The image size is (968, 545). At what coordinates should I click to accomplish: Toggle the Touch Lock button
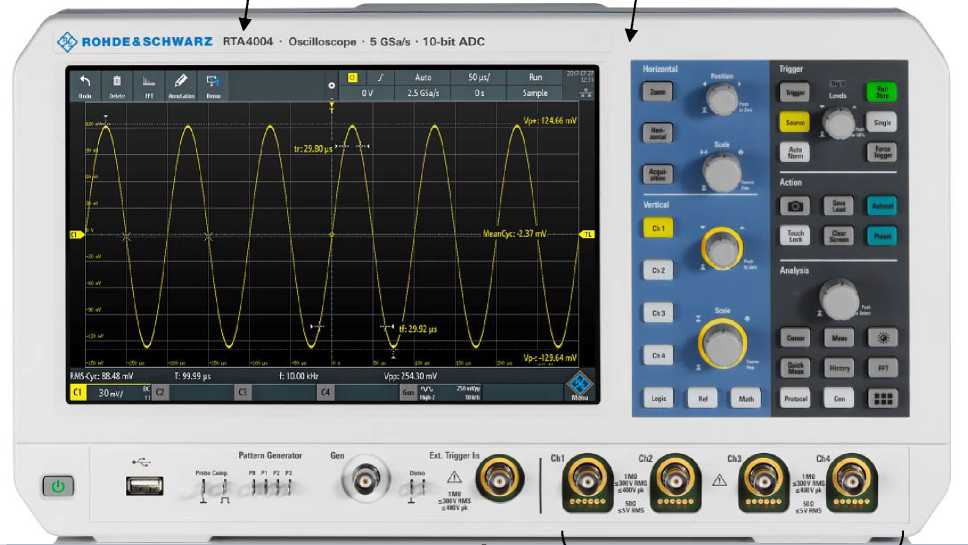(x=795, y=235)
